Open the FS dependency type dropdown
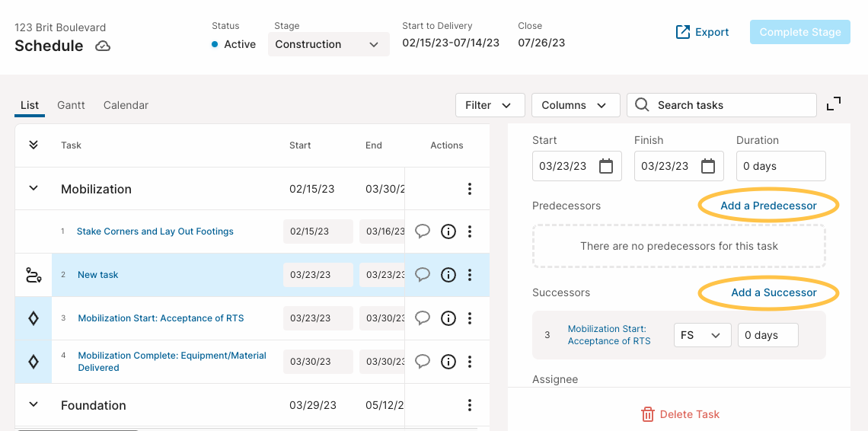This screenshot has width=868, height=431. point(703,335)
